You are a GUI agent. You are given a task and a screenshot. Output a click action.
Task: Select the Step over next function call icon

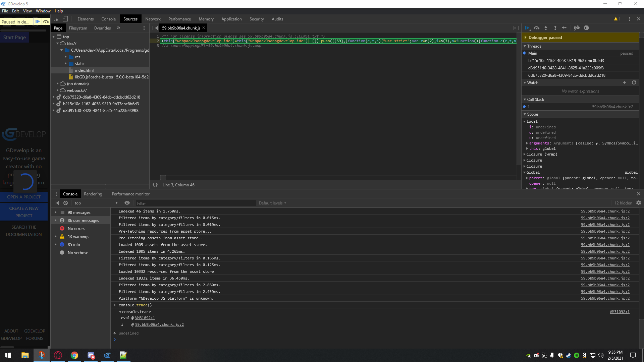tap(536, 28)
